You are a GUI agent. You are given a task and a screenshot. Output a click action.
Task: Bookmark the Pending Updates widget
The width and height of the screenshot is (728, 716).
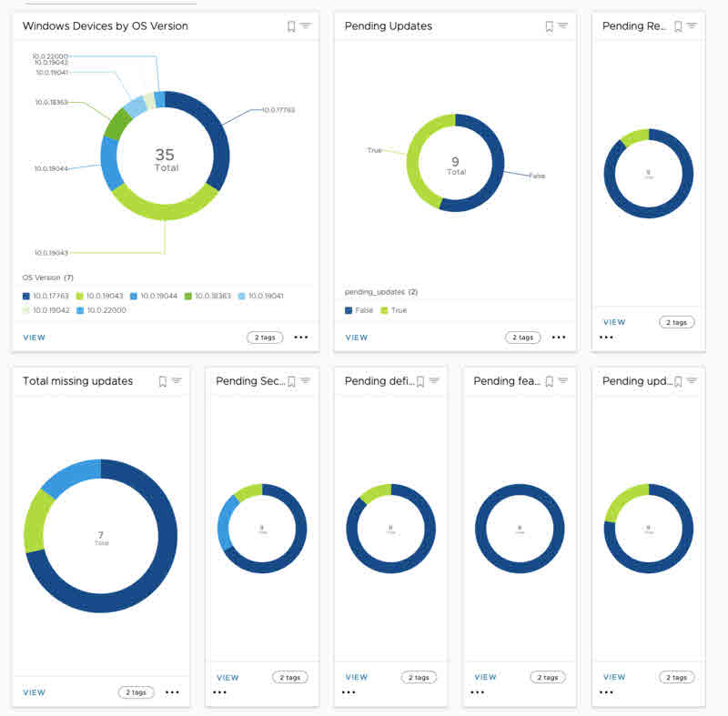click(x=550, y=26)
